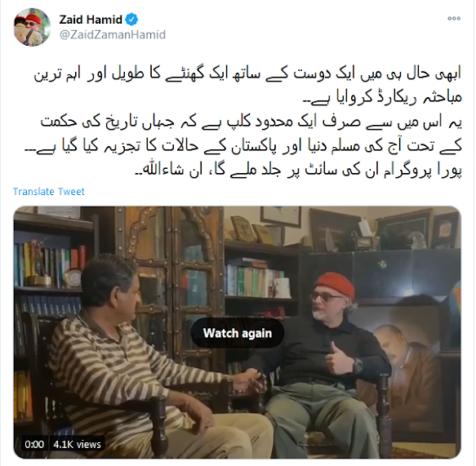This screenshot has height=466, width=476.
Task: Open the three-dot more options menu
Action: coord(454,19)
